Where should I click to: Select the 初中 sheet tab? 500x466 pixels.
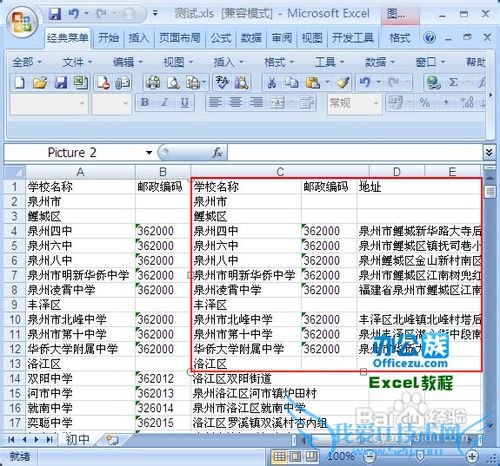[x=77, y=440]
